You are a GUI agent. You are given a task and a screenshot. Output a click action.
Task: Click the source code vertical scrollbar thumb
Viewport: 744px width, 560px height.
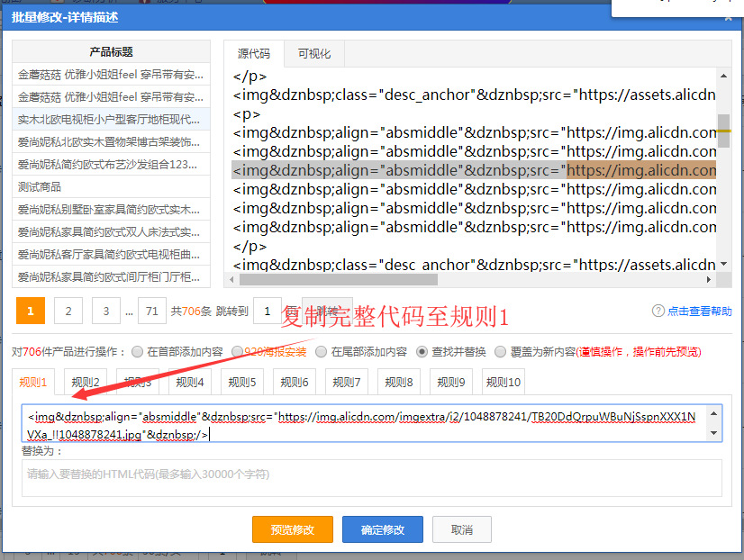click(x=723, y=131)
